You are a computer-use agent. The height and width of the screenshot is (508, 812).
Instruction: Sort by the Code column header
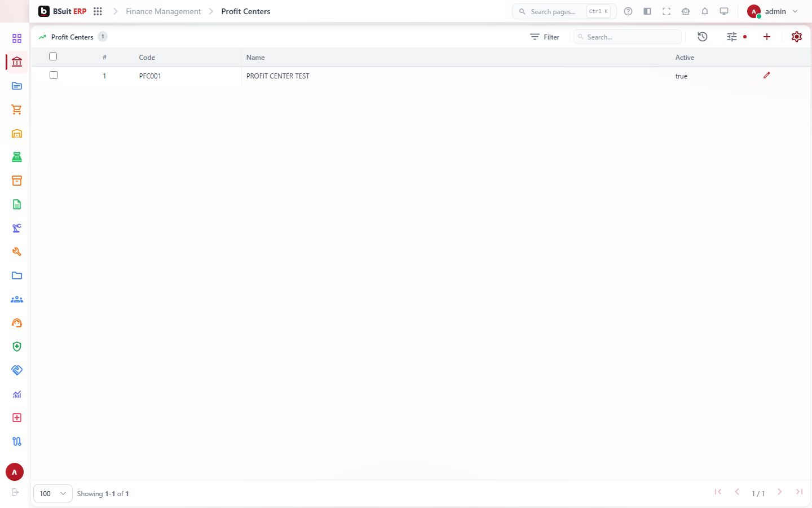coord(147,57)
